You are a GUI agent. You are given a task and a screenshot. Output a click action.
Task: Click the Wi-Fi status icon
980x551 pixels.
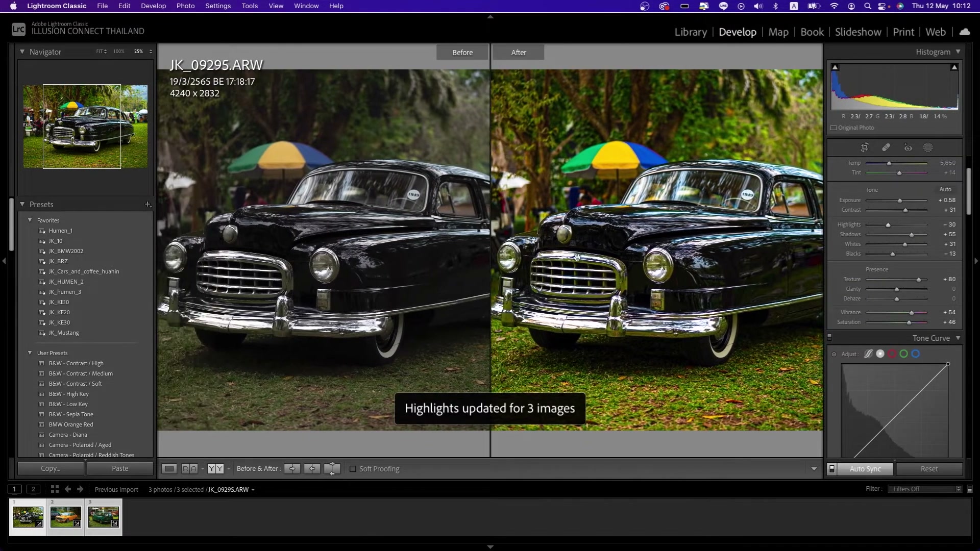tap(834, 6)
